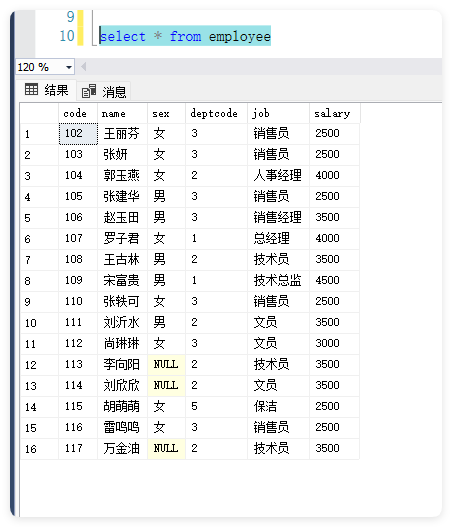452x527 pixels.
Task: Select job cell 技术总监
Action: point(278,281)
